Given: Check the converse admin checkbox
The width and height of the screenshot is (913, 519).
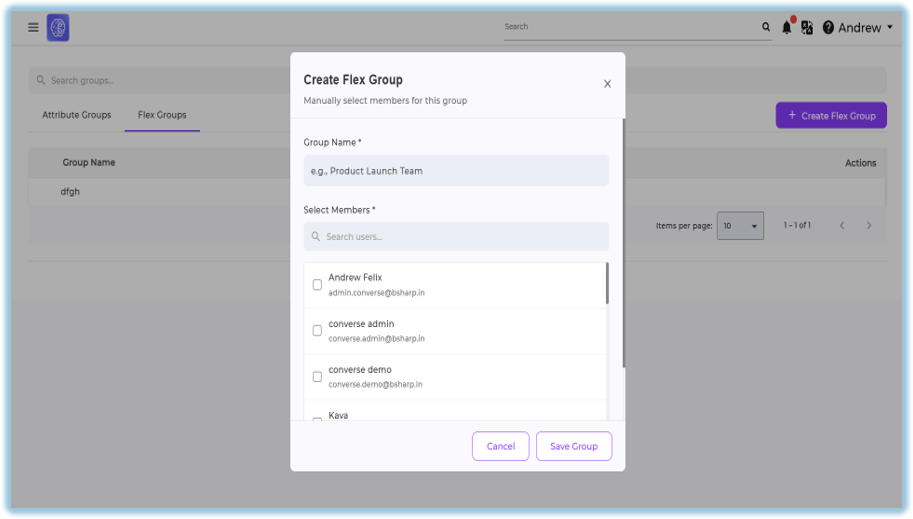Looking at the screenshot, I should pyautogui.click(x=317, y=331).
